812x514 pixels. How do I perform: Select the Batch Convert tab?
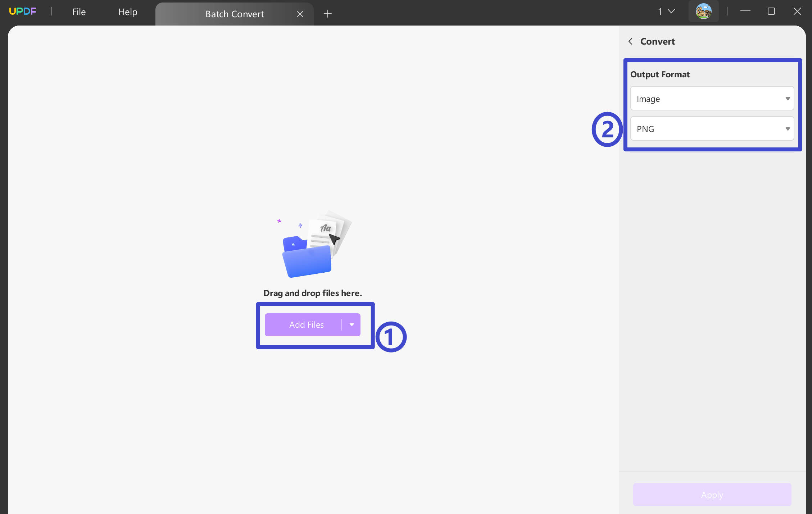coord(235,14)
